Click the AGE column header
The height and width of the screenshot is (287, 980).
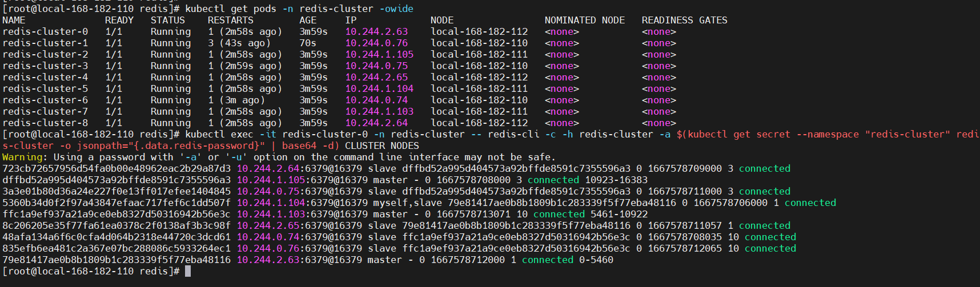[308, 20]
